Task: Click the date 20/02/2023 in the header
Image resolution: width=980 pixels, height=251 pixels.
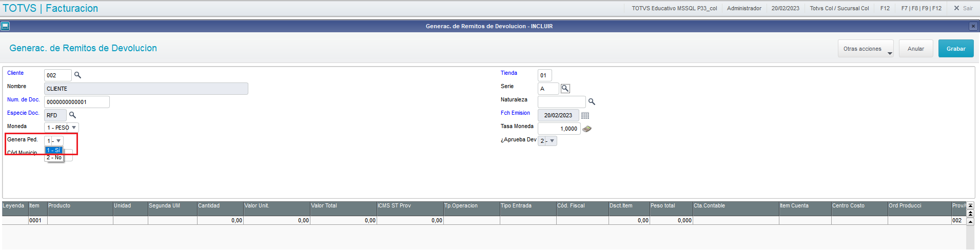Action: click(785, 8)
